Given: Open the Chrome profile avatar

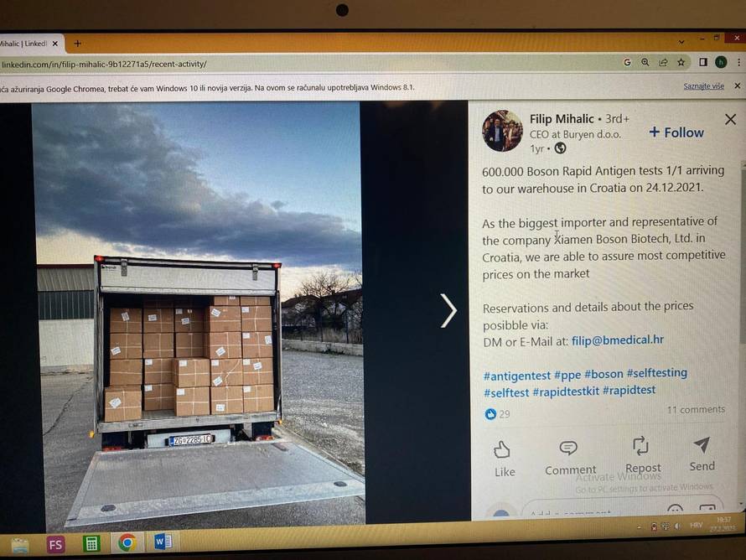Looking at the screenshot, I should 721,62.
